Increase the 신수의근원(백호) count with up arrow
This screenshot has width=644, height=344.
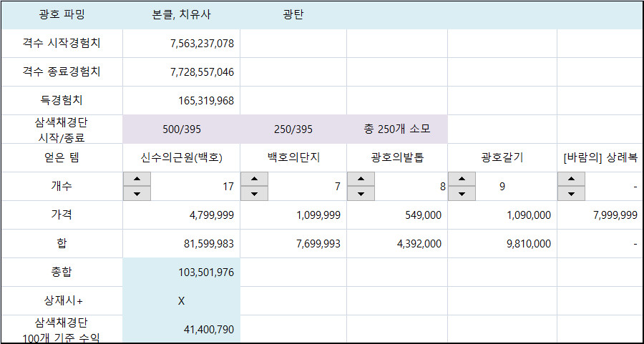coord(137,179)
